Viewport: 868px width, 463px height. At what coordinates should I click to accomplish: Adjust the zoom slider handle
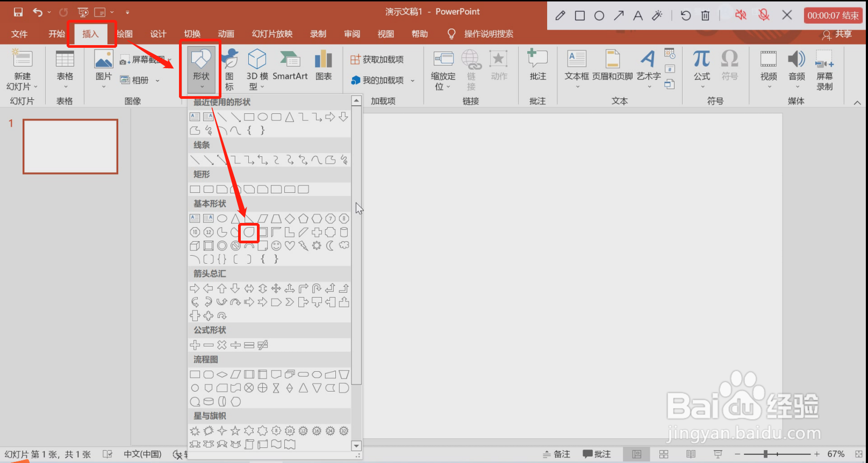point(765,454)
